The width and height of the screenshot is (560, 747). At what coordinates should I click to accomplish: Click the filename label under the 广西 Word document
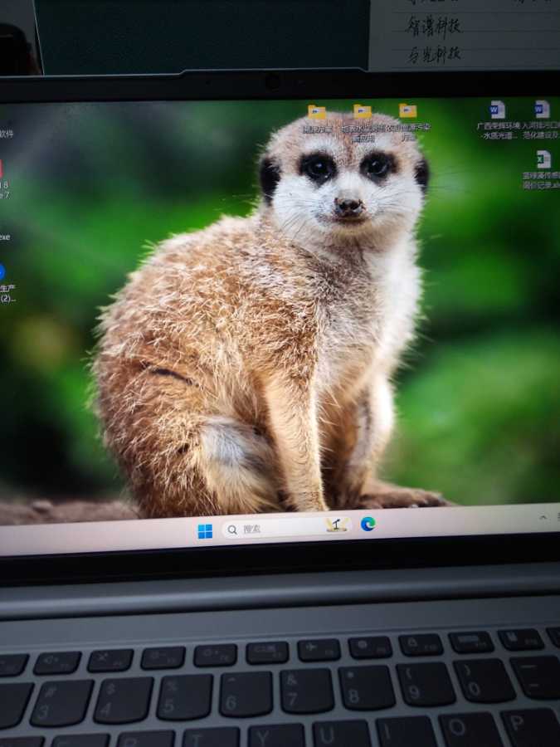[x=498, y=130]
